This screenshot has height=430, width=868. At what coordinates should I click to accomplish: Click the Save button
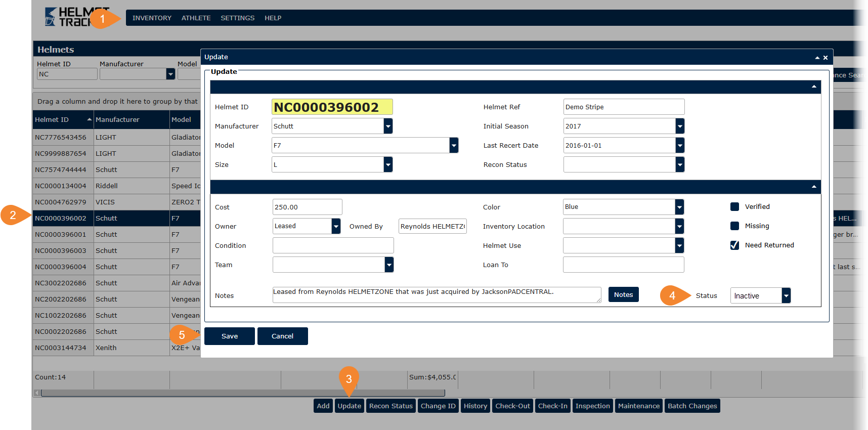pos(230,336)
